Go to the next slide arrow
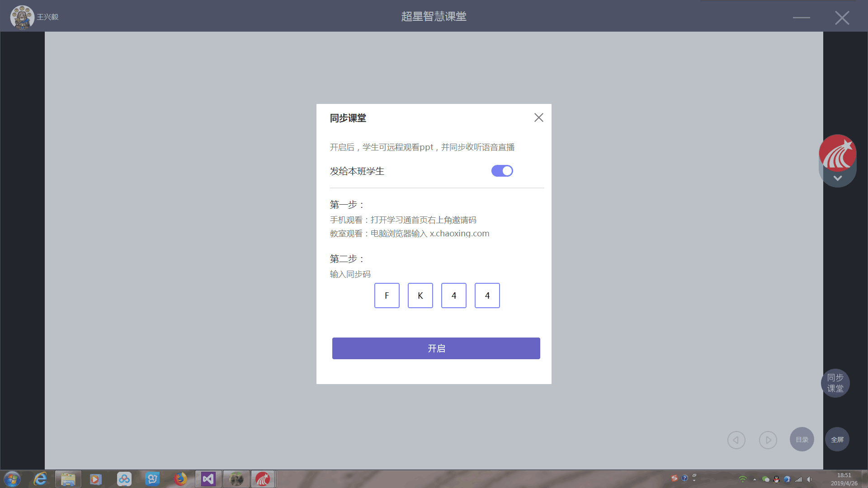The width and height of the screenshot is (868, 488). pyautogui.click(x=768, y=440)
